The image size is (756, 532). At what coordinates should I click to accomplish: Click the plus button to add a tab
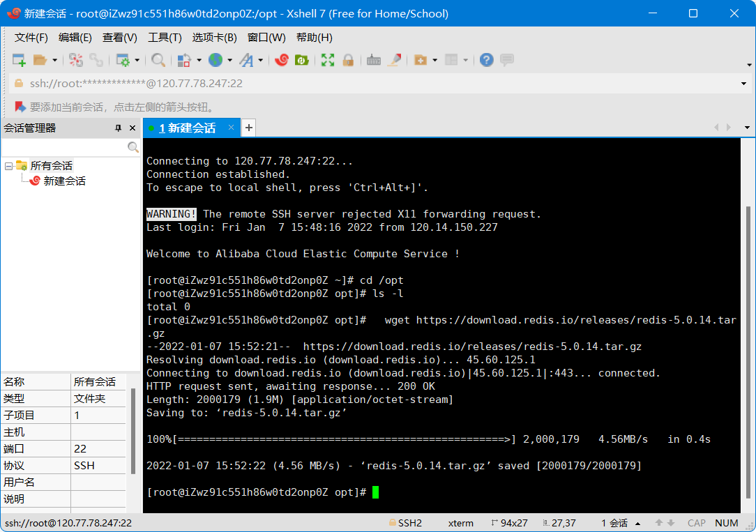[x=248, y=128]
